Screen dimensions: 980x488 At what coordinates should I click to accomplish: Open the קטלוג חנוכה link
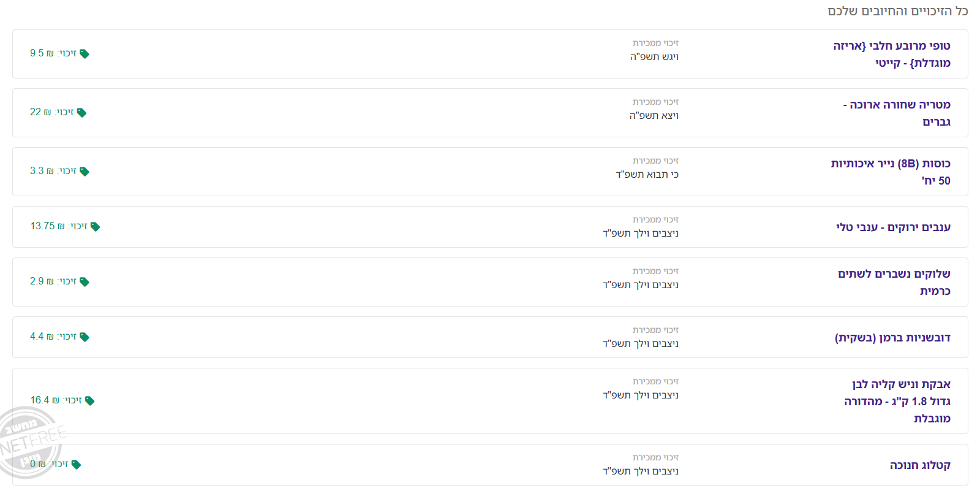[920, 465]
